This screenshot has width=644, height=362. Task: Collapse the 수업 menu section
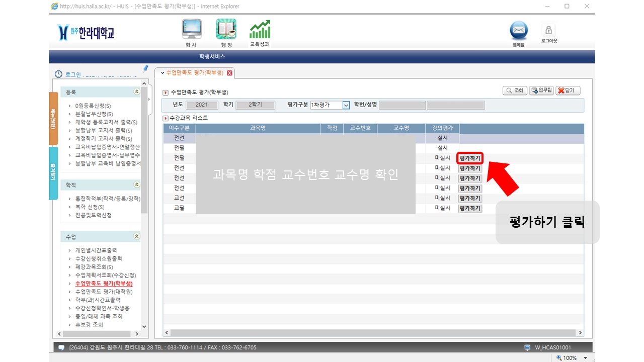[x=136, y=236]
